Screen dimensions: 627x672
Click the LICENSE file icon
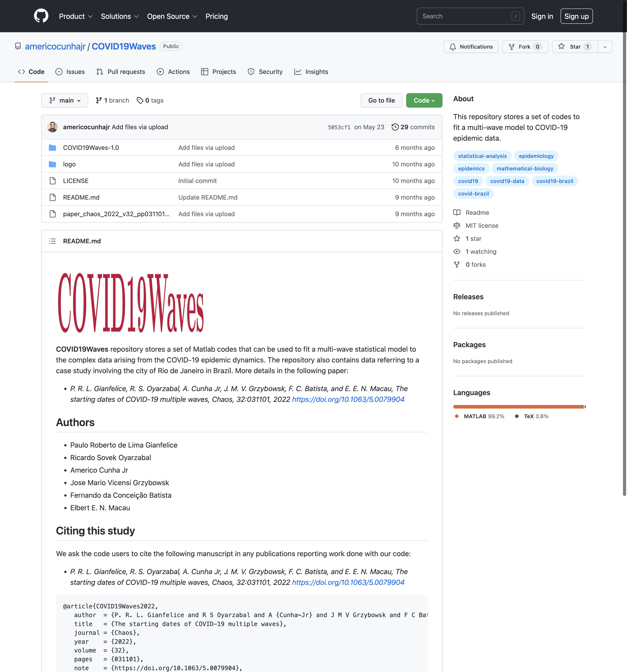click(52, 181)
